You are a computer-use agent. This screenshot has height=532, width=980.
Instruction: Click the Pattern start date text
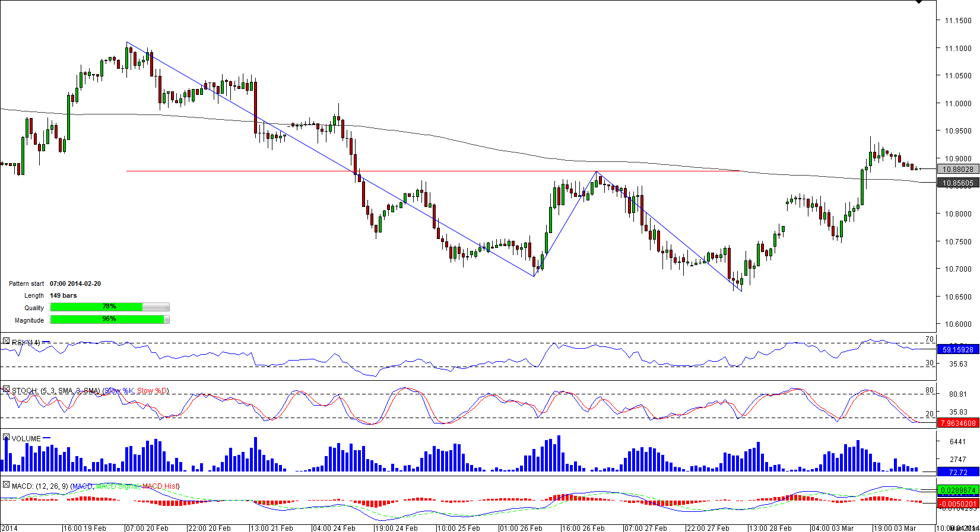pyautogui.click(x=75, y=283)
